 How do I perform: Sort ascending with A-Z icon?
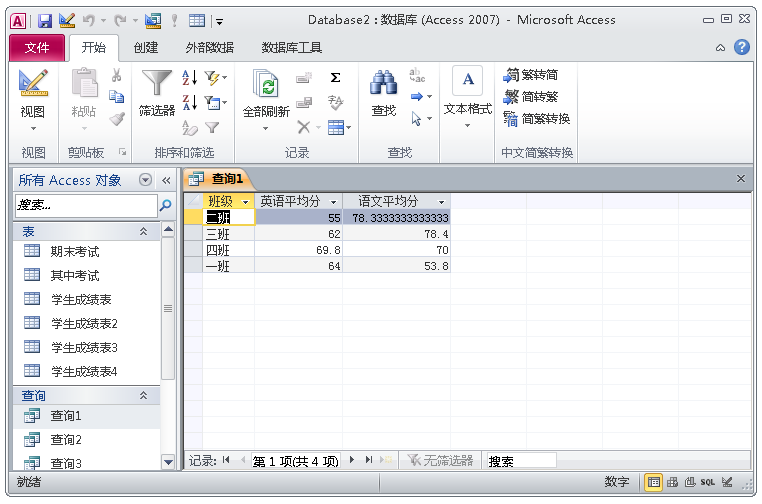[190, 77]
